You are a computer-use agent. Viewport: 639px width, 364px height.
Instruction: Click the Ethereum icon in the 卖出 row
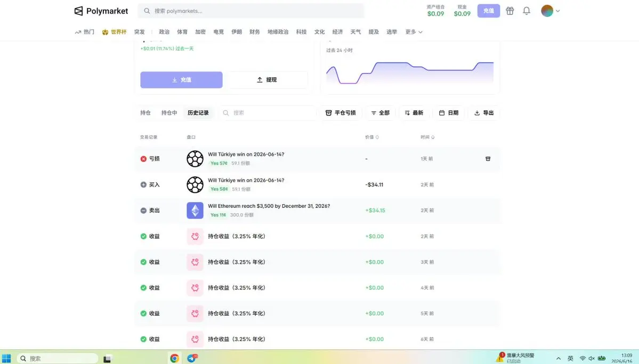(195, 211)
